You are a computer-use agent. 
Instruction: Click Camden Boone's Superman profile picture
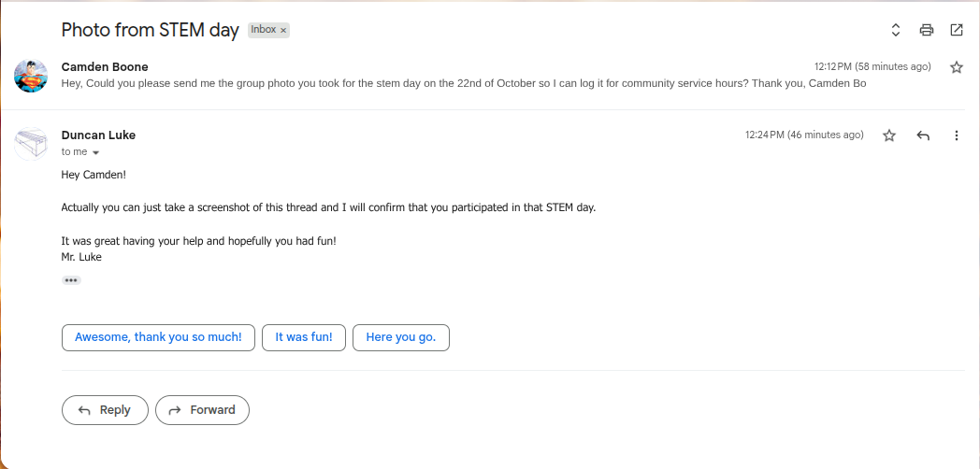(x=31, y=75)
